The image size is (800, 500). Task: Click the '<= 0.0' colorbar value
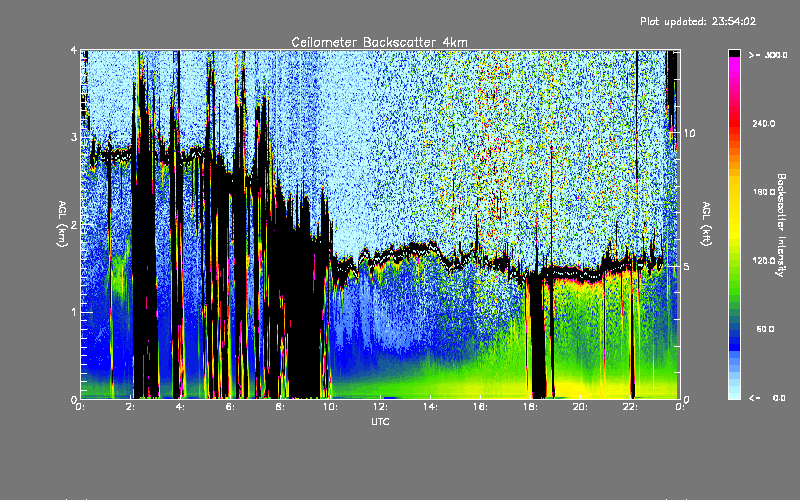(x=767, y=397)
